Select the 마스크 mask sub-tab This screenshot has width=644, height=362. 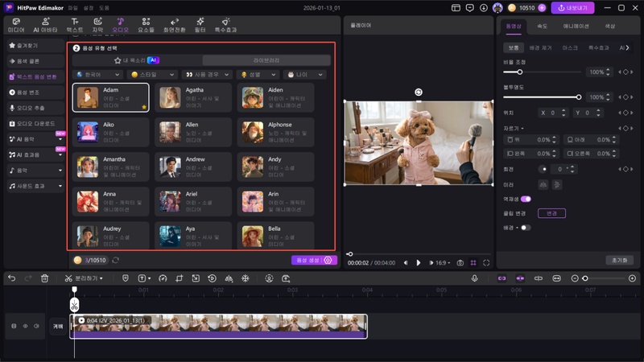(570, 48)
